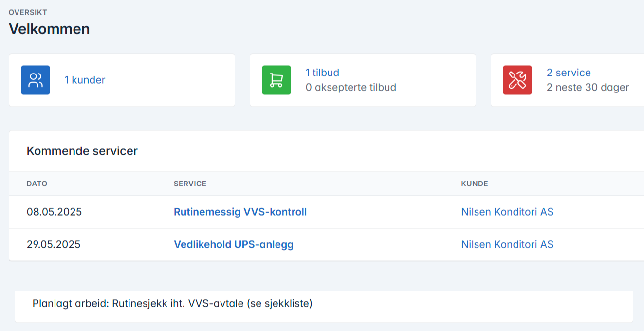The height and width of the screenshot is (331, 644).
Task: Click the "2 neste 30 dager" text
Action: pos(588,88)
